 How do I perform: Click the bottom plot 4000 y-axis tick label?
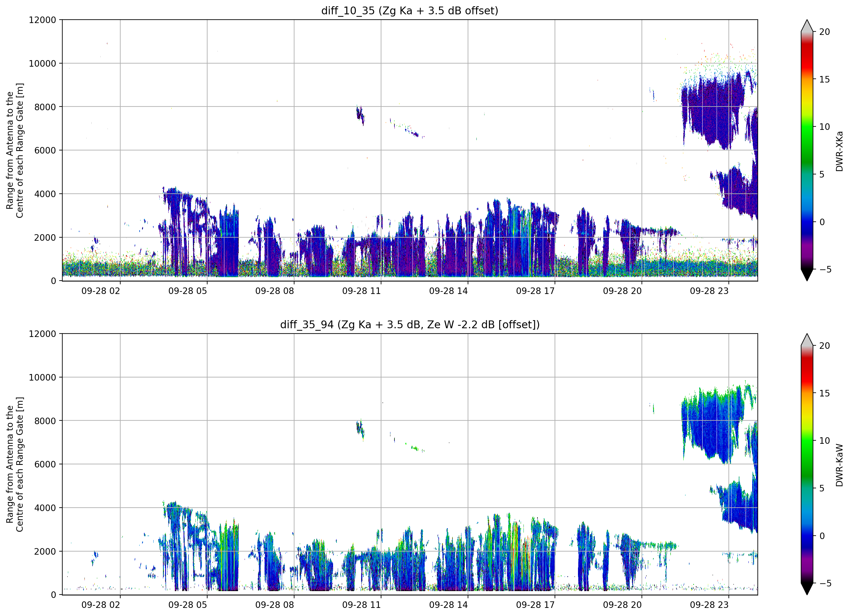coord(45,508)
